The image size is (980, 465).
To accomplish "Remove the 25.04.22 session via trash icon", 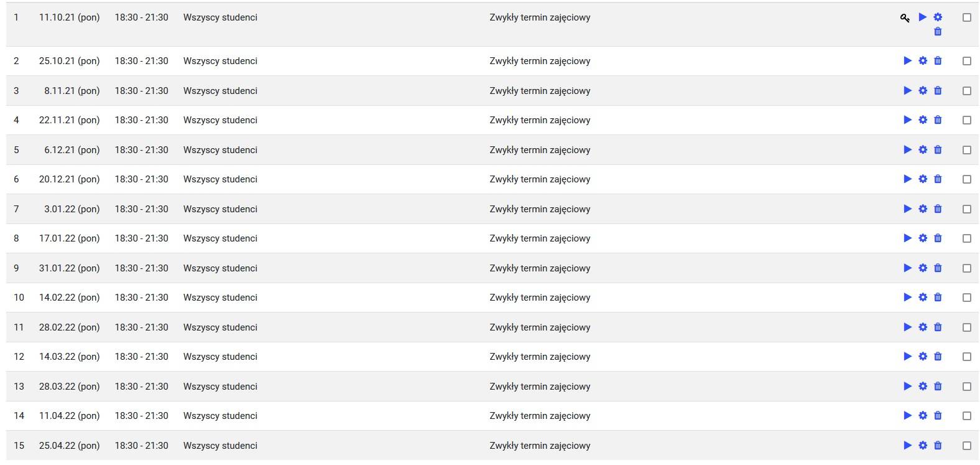I will coord(938,446).
